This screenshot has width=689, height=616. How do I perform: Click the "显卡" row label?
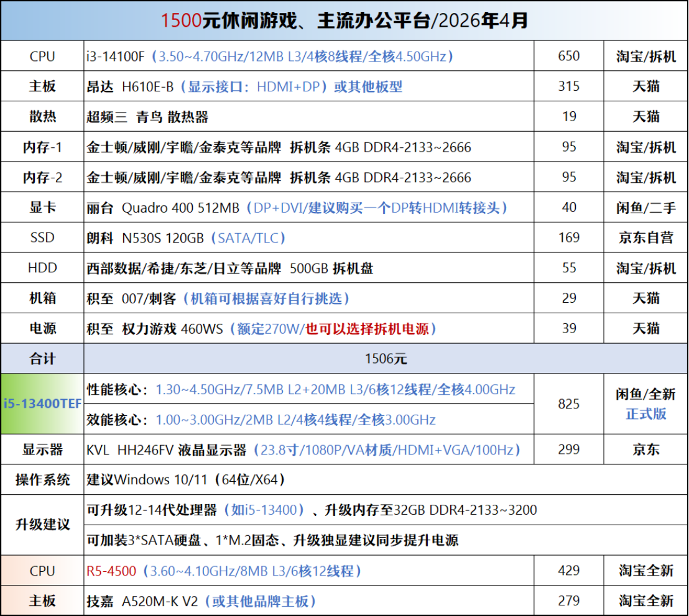click(42, 208)
